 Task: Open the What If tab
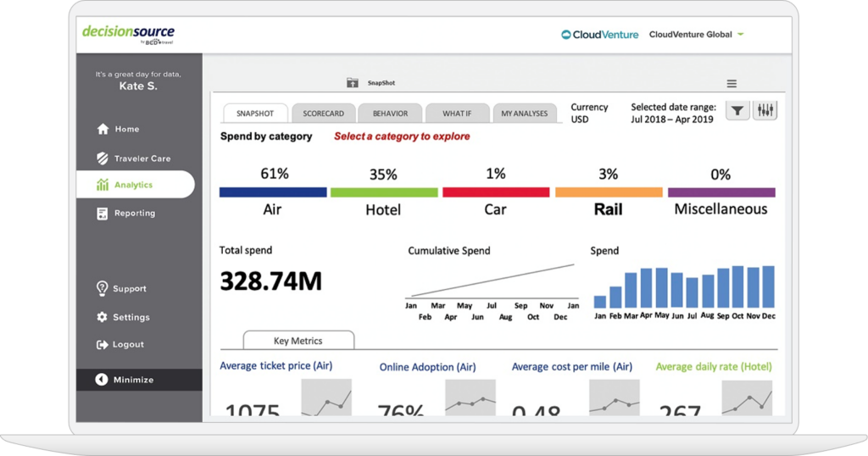tap(457, 114)
